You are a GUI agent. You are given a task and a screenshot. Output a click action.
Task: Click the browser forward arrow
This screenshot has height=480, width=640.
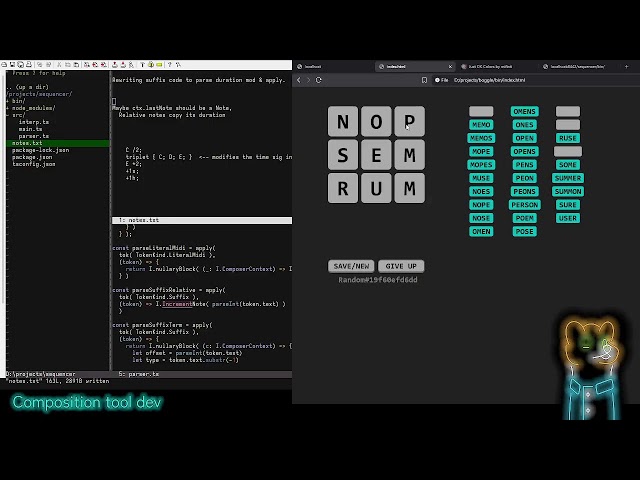tap(309, 80)
